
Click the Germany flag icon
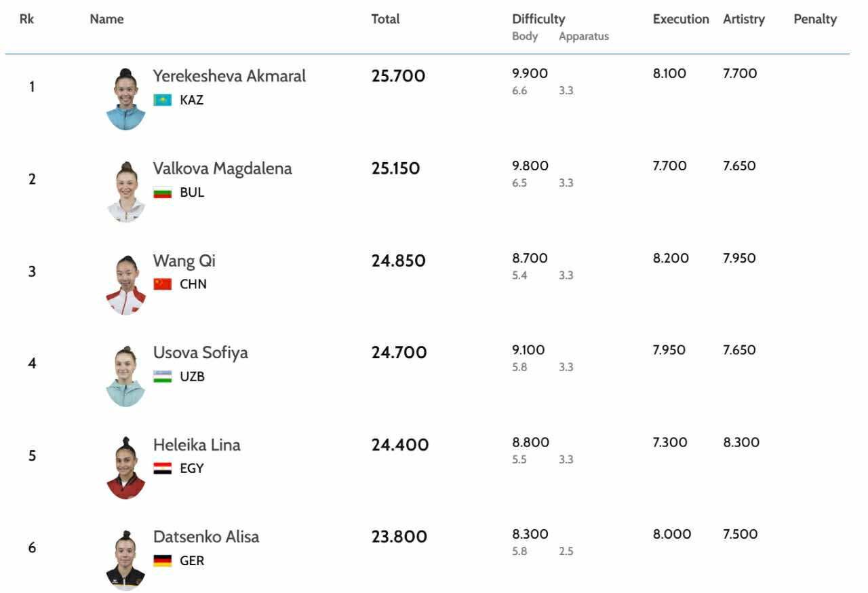[162, 561]
